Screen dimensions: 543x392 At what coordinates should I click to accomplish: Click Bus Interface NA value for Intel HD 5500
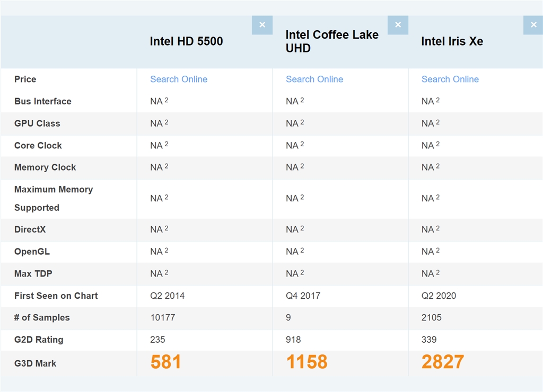pyautogui.click(x=159, y=101)
